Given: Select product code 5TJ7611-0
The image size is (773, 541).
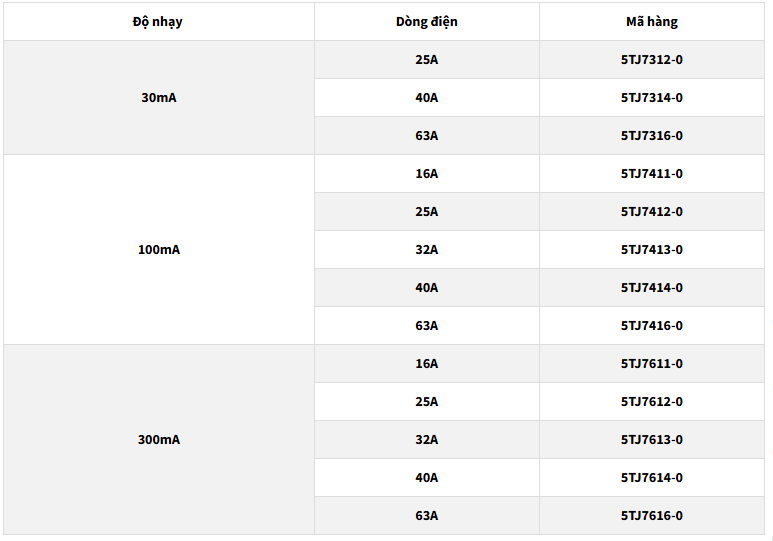Looking at the screenshot, I should [x=651, y=364].
